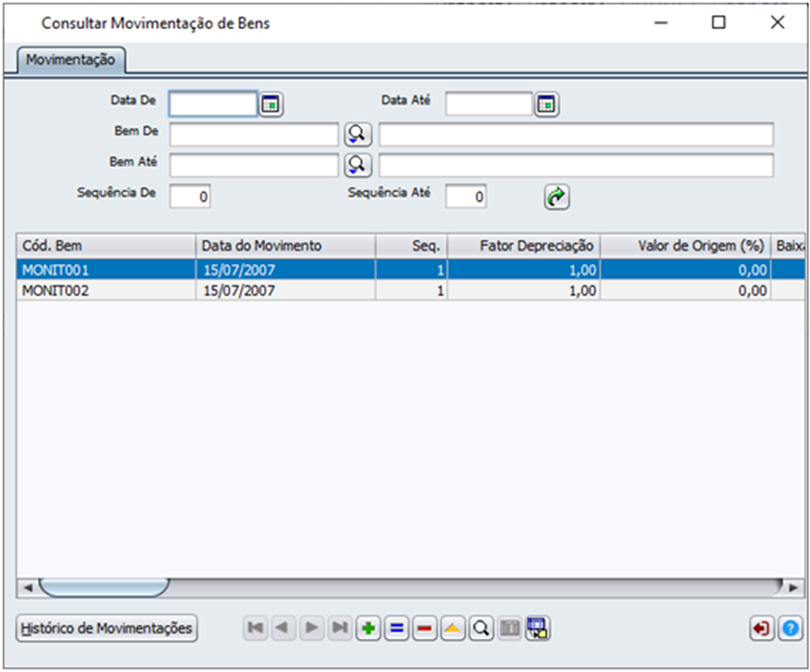This screenshot has height=672, width=810.
Task: Add new record with green plus
Action: click(x=368, y=628)
